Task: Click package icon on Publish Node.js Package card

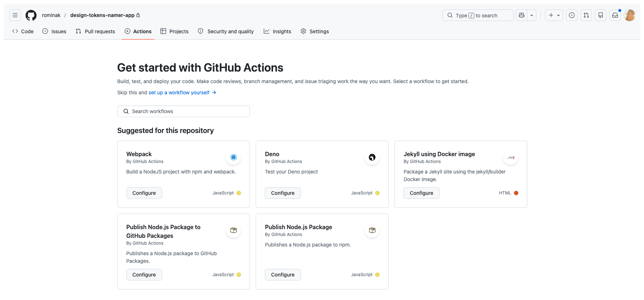Action: click(x=372, y=230)
